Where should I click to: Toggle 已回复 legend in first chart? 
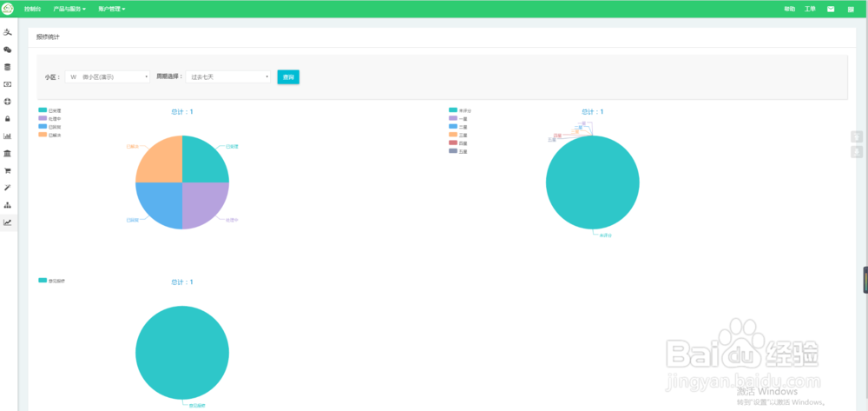(x=49, y=126)
